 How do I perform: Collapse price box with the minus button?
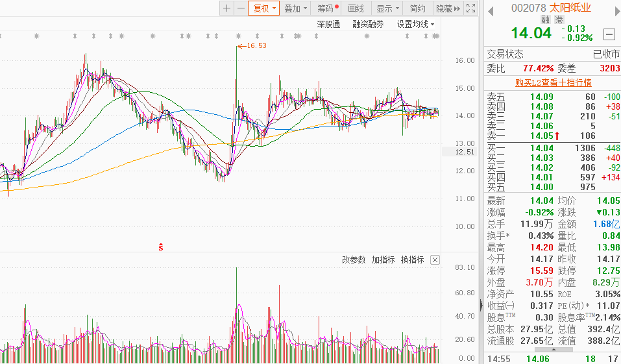point(609,34)
